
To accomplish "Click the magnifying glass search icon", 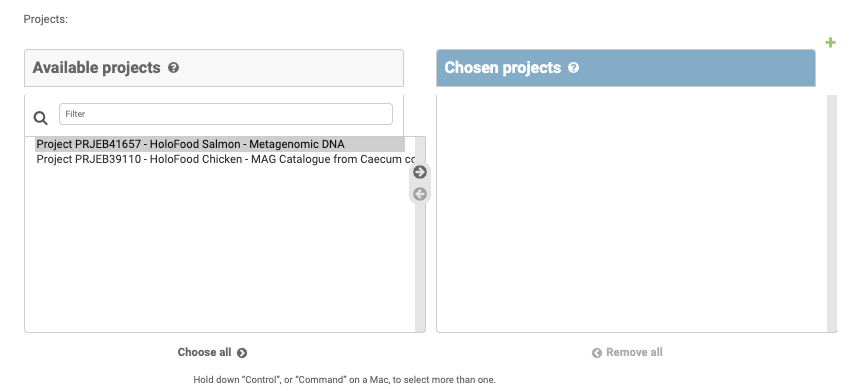I will point(41,118).
